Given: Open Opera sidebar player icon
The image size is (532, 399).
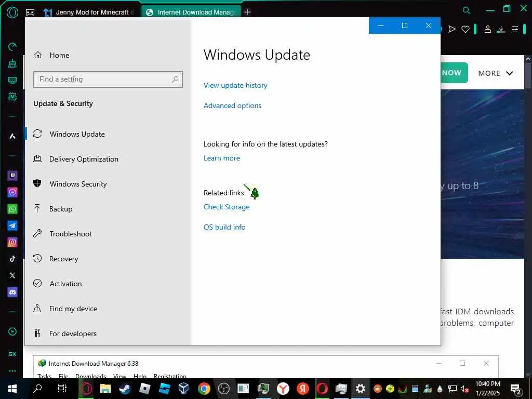Looking at the screenshot, I should 12,331.
